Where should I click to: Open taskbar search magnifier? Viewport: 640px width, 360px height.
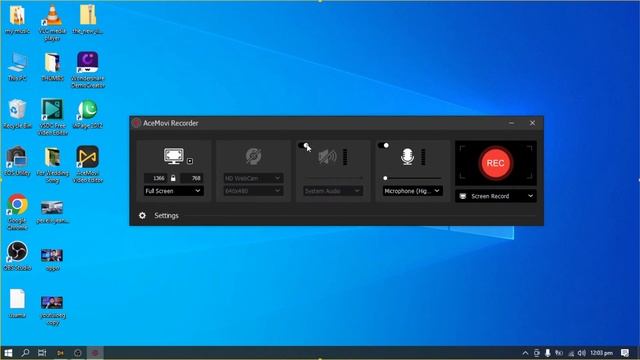25,353
